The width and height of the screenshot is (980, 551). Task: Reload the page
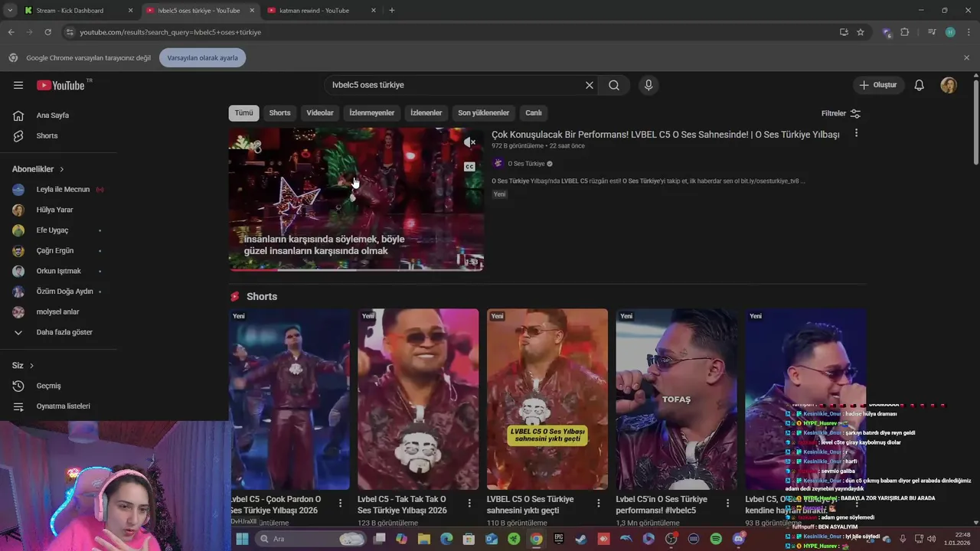click(47, 32)
